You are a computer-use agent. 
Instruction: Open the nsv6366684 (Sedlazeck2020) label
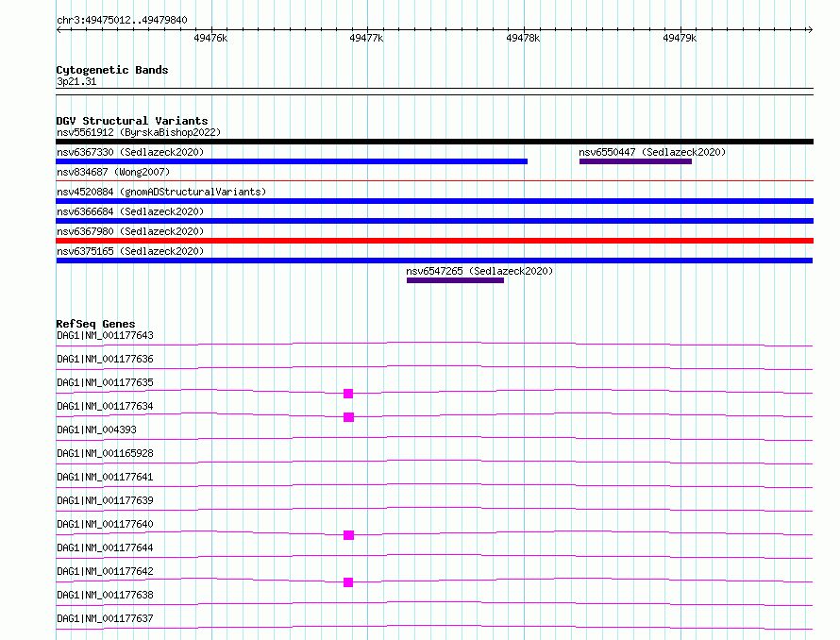130,211
